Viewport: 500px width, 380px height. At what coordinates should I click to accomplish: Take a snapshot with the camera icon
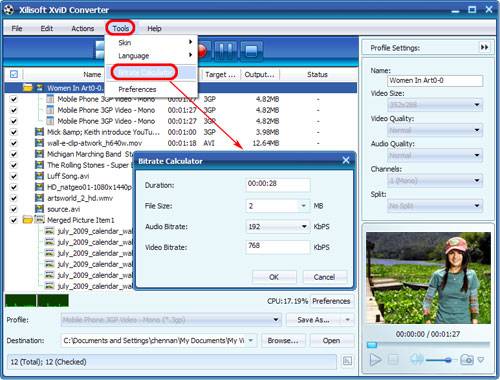pyautogui.click(x=466, y=360)
